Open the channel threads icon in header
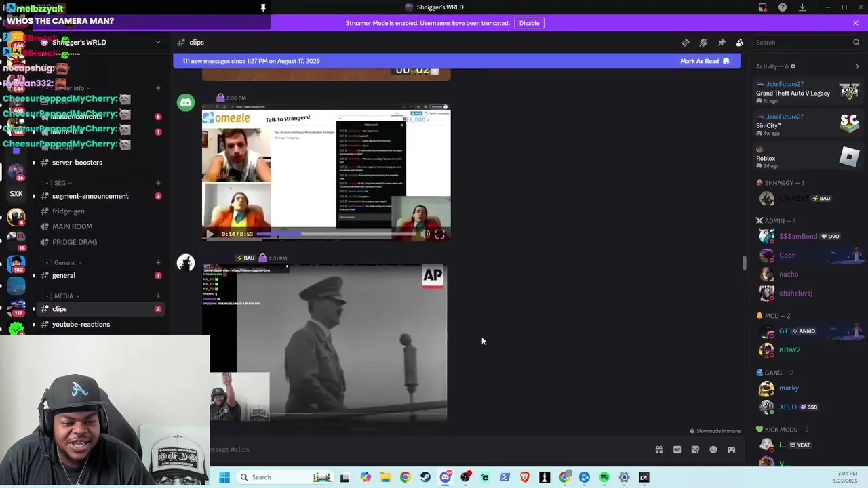The width and height of the screenshot is (868, 488). click(x=685, y=43)
